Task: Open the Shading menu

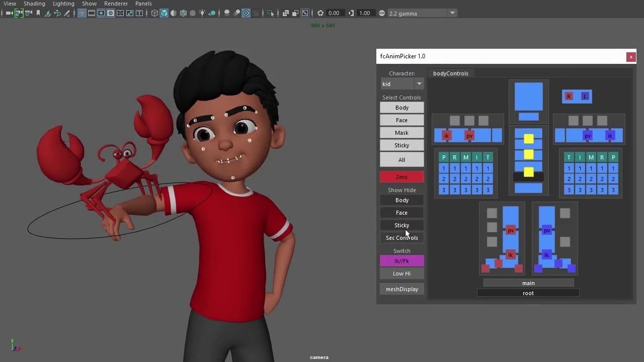Action: pyautogui.click(x=34, y=4)
